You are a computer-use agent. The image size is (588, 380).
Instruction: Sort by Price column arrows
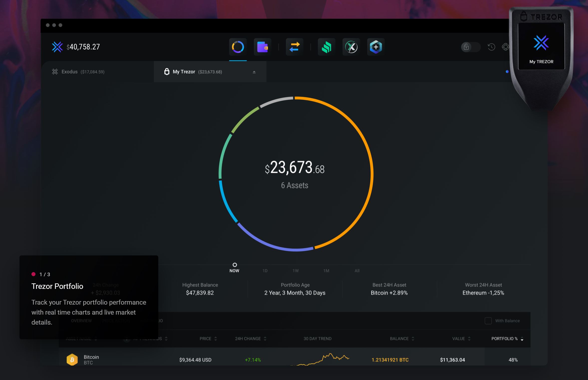(216, 339)
